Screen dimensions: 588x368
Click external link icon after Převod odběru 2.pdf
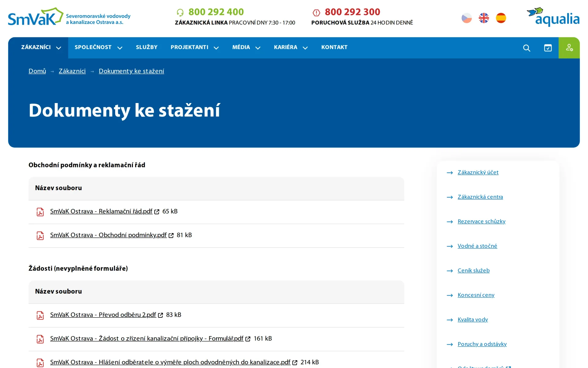point(160,315)
